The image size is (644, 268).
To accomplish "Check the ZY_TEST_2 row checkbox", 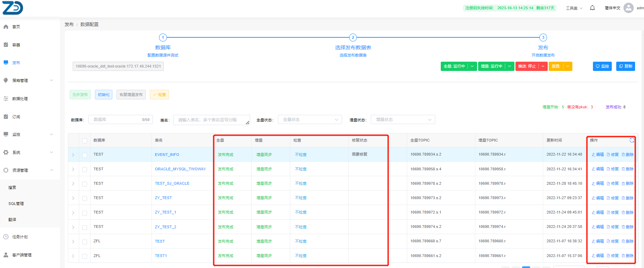I will pyautogui.click(x=85, y=227).
